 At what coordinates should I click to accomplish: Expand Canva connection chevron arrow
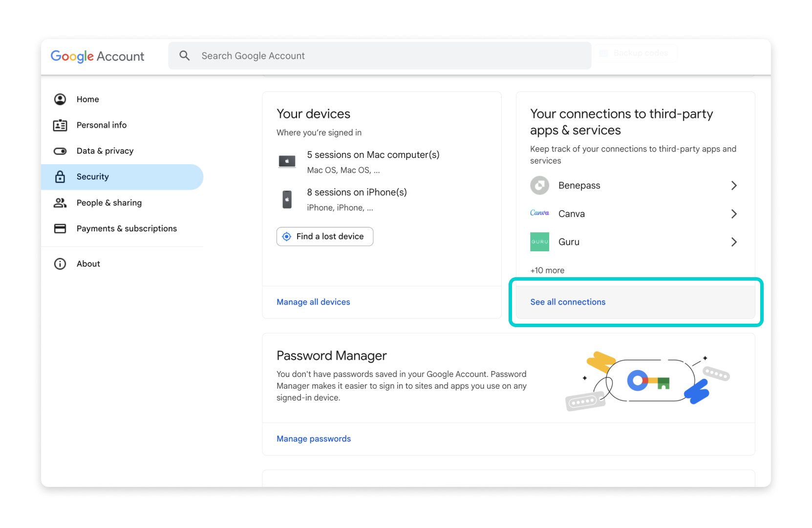(x=733, y=214)
